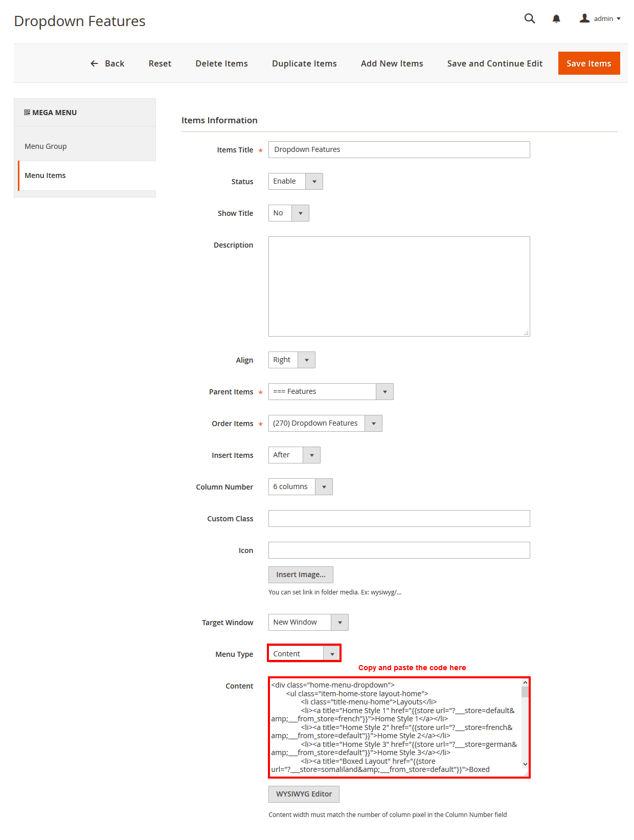Click the Reset button
This screenshot has width=634, height=840.
(x=160, y=63)
